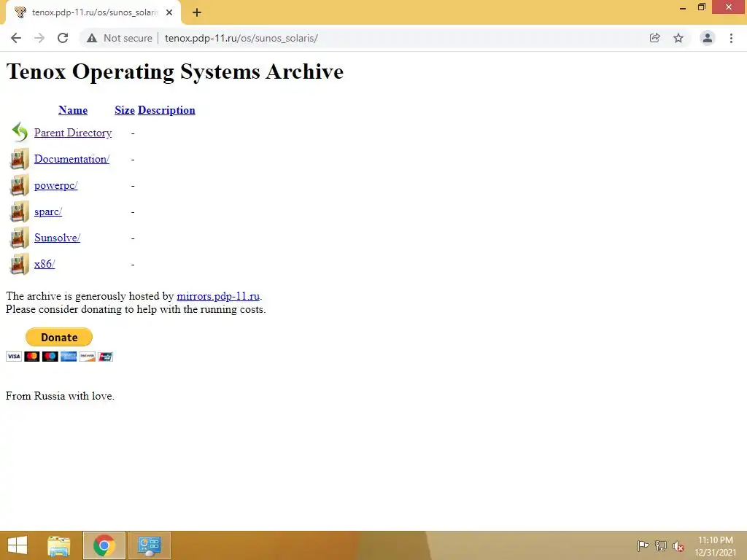This screenshot has width=747, height=560.
Task: Click the yellow Donate button
Action: click(59, 337)
